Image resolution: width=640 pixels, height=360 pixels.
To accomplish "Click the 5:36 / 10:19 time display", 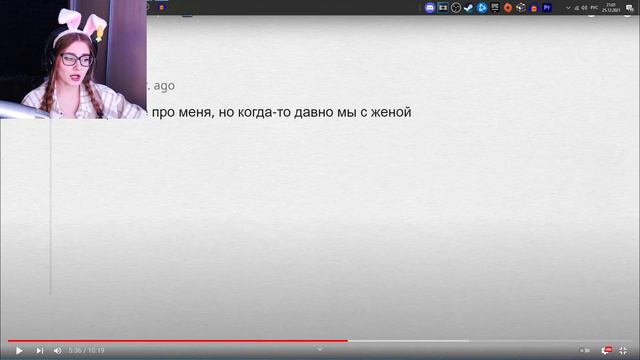I will tap(87, 351).
